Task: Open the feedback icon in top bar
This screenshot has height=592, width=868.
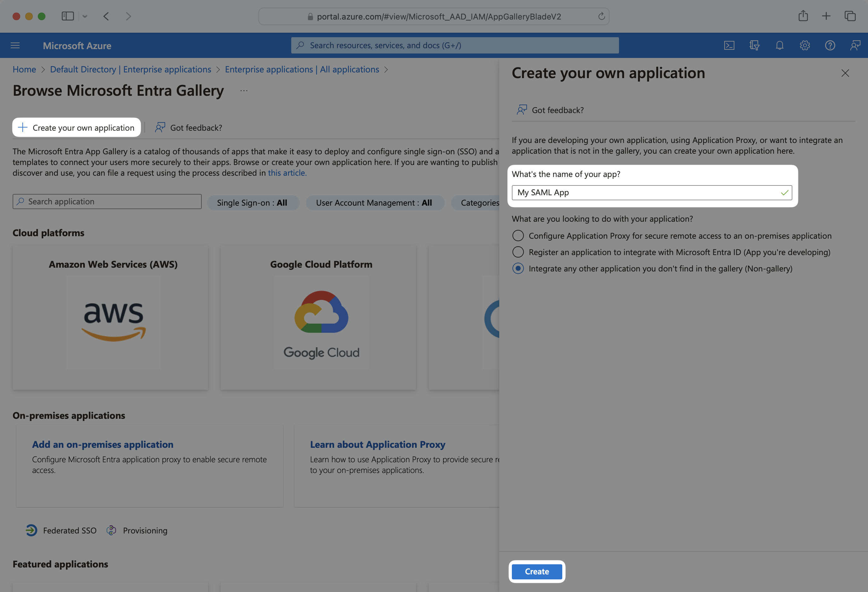Action: click(855, 45)
